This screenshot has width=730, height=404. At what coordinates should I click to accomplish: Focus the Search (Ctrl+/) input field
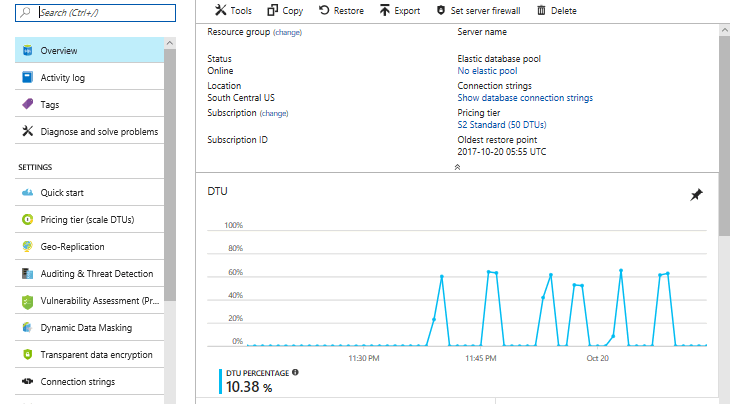[x=95, y=13]
